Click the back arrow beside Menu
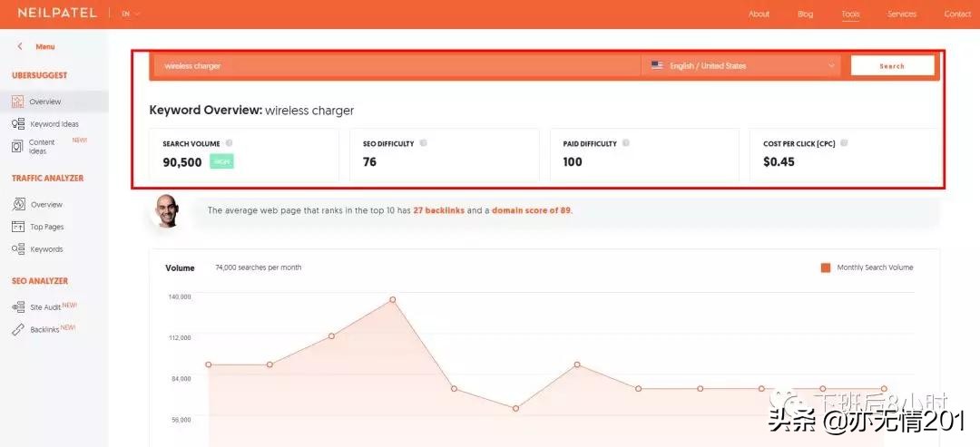This screenshot has width=980, height=447. 20,46
